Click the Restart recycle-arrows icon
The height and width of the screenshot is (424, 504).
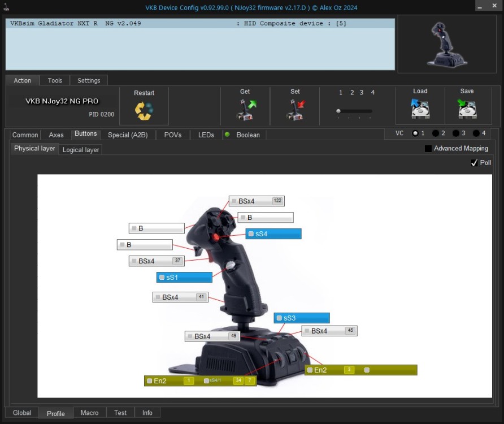pyautogui.click(x=144, y=111)
